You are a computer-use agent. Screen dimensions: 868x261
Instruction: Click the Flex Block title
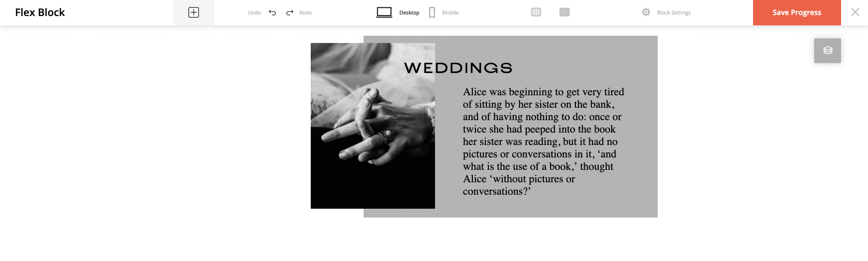40,12
